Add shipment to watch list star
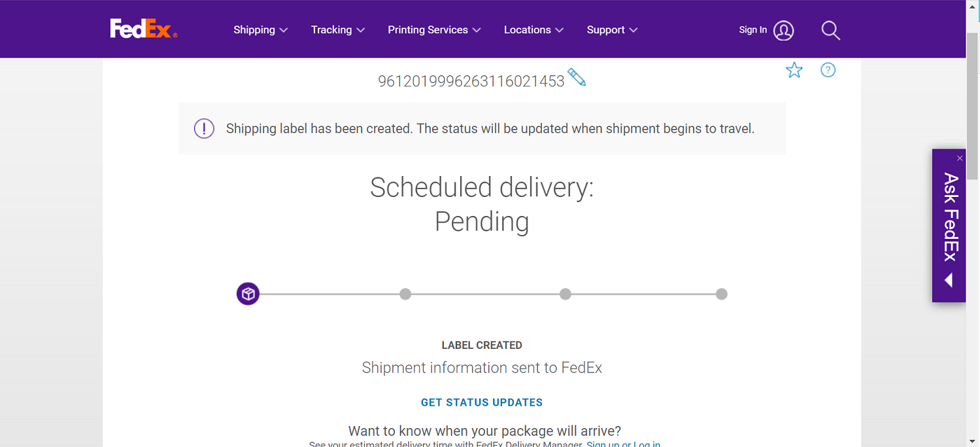The height and width of the screenshot is (447, 980). (x=794, y=70)
